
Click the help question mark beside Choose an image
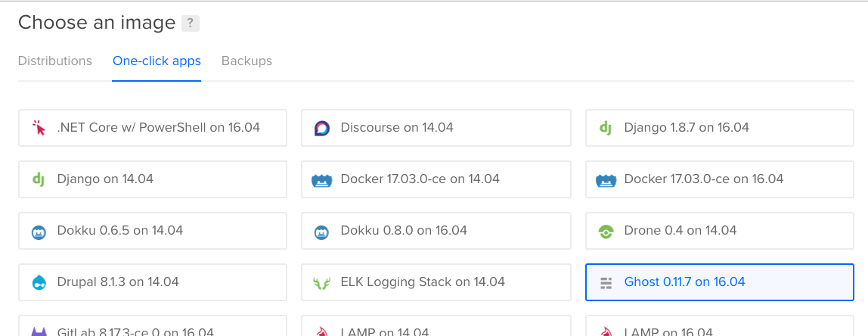pos(191,23)
